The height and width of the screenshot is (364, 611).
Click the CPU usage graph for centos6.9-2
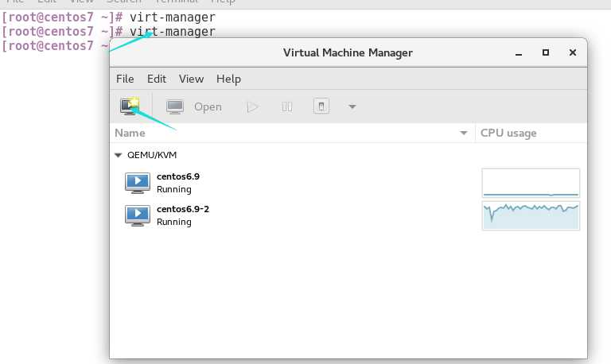point(531,215)
